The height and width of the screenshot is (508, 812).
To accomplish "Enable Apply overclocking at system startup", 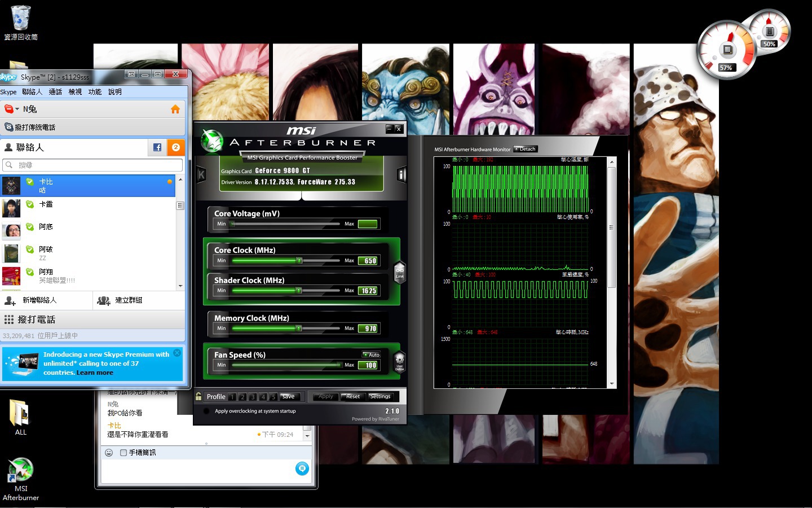I will point(206,411).
